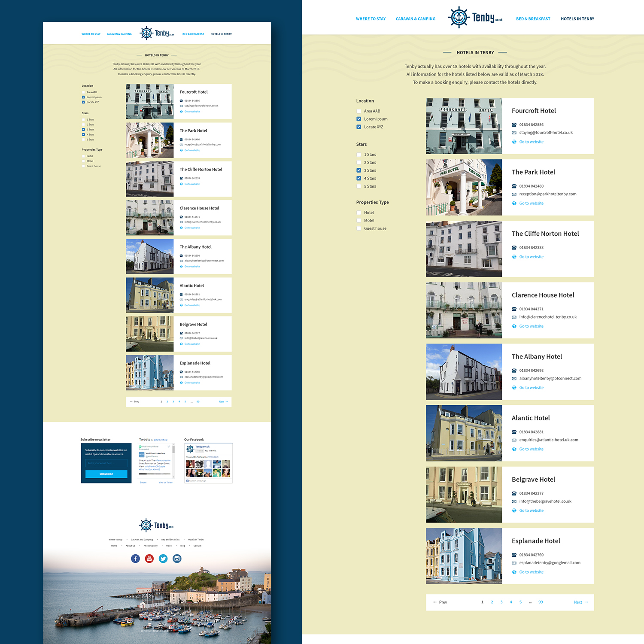
Task: Click the envelope icon beside albanyhoteltenby@btconnect.com, enlarged view
Action: [514, 379]
